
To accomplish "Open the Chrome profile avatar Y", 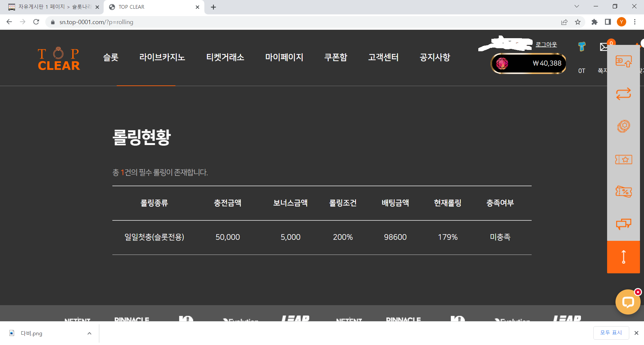I will [x=622, y=22].
